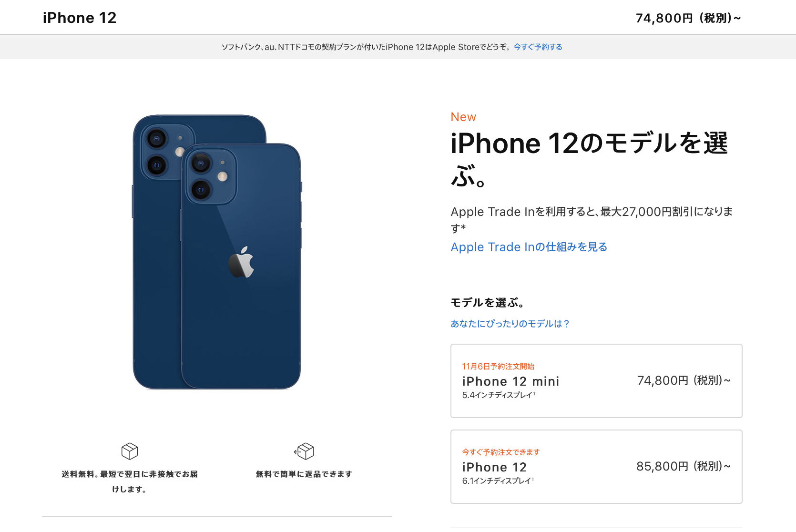Viewport: 796px width, 532px height.
Task: Open the あなたにぴったりのモデルは？ link
Action: (510, 324)
